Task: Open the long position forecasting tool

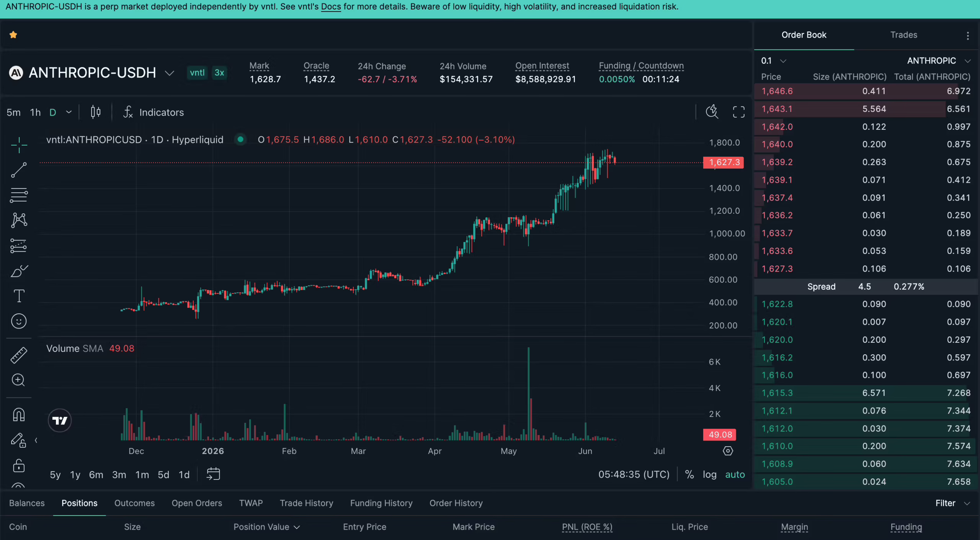Action: point(19,246)
